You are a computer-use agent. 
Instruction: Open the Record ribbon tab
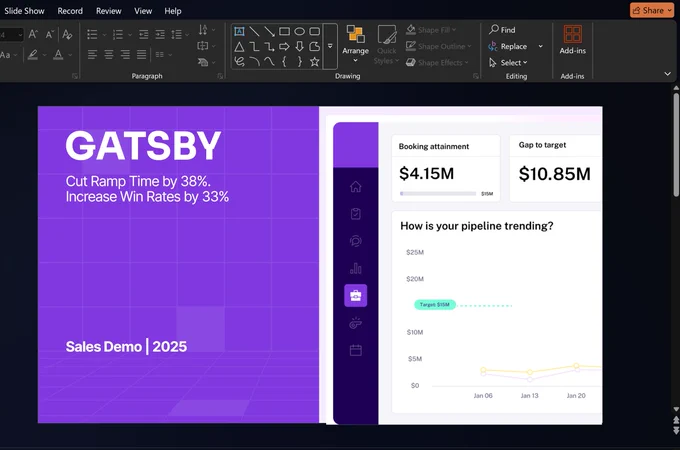click(x=70, y=11)
